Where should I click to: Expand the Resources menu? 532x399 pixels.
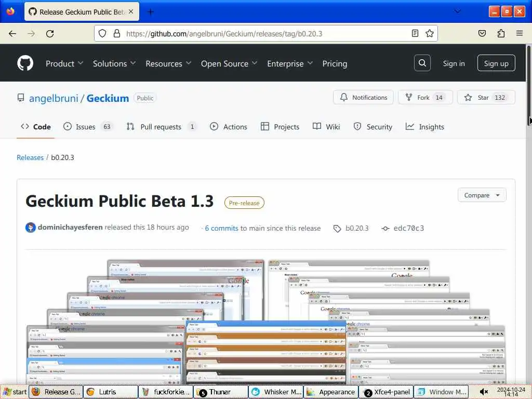[168, 63]
